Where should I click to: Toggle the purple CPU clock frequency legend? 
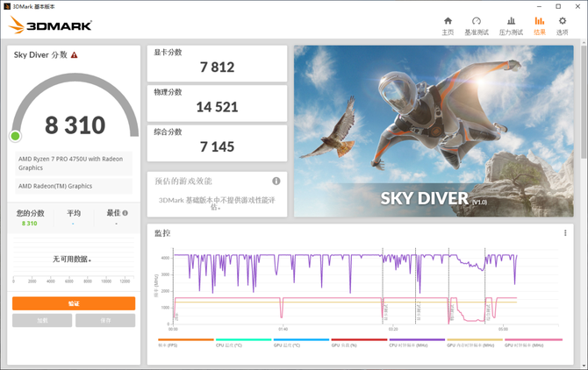pyautogui.click(x=417, y=339)
